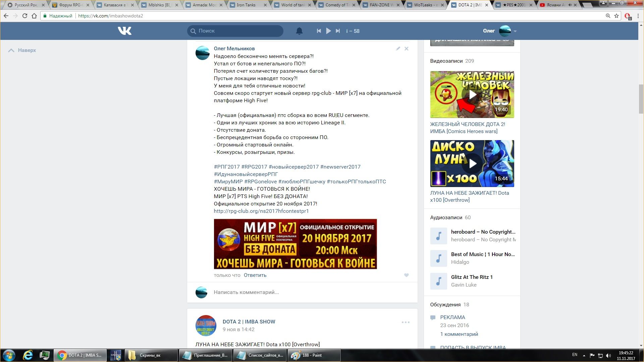Screen dimensions: 644x362
Task: Click the volume icon in system tray
Action: point(609,355)
